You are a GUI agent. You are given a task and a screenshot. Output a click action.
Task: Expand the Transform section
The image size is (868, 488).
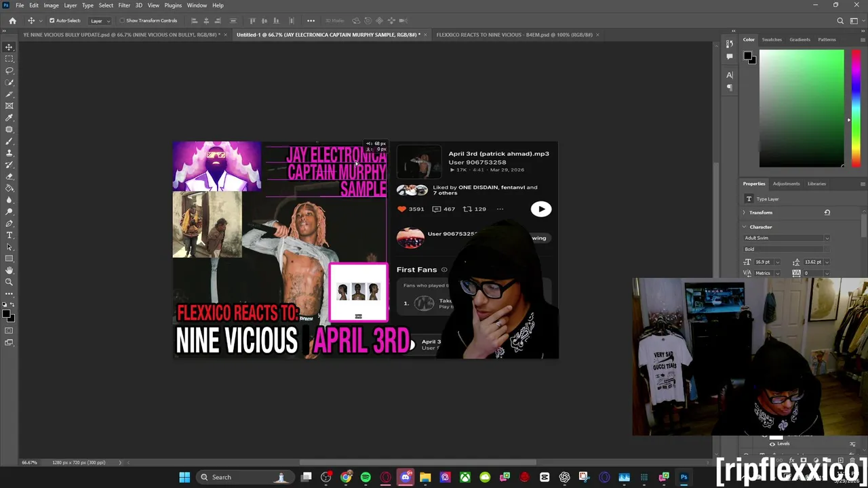point(745,212)
